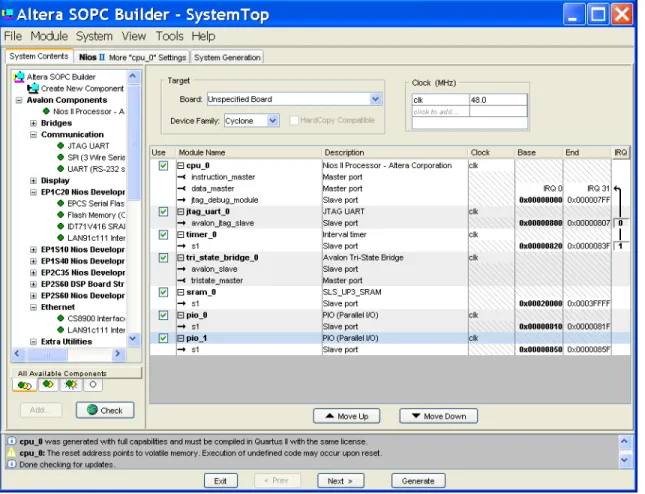Select the second component filter icon
645x494 pixels.
click(48, 385)
